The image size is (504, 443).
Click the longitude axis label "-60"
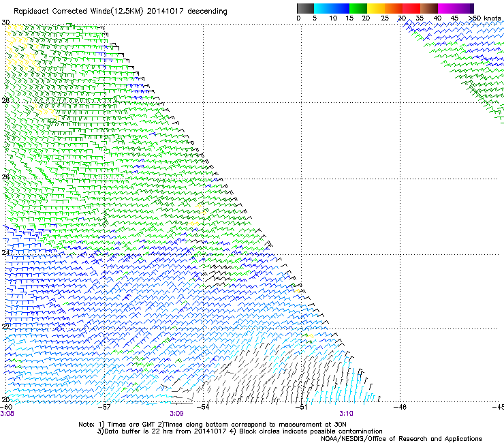(x=6, y=407)
